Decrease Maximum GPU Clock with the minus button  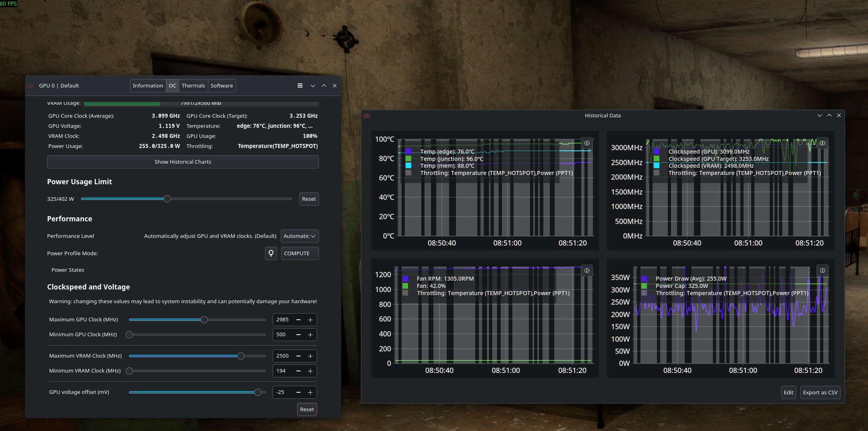pyautogui.click(x=298, y=320)
